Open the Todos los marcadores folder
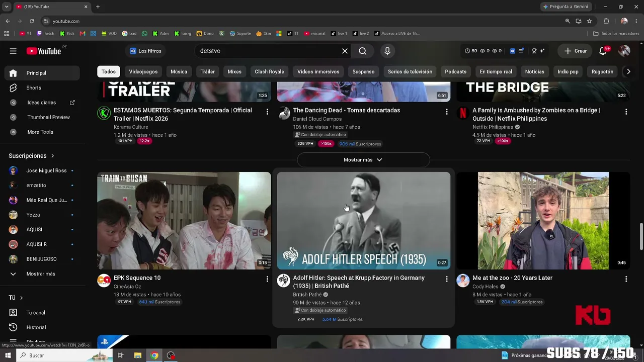 click(x=616, y=34)
